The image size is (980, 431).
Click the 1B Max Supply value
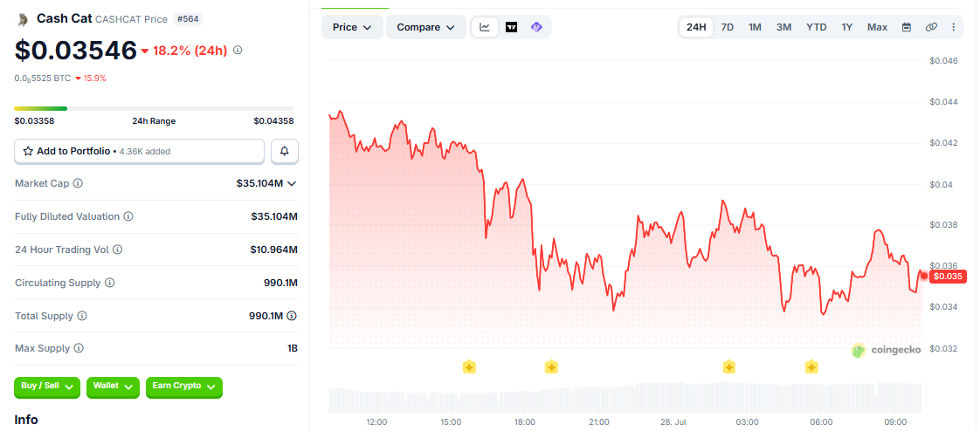(292, 348)
